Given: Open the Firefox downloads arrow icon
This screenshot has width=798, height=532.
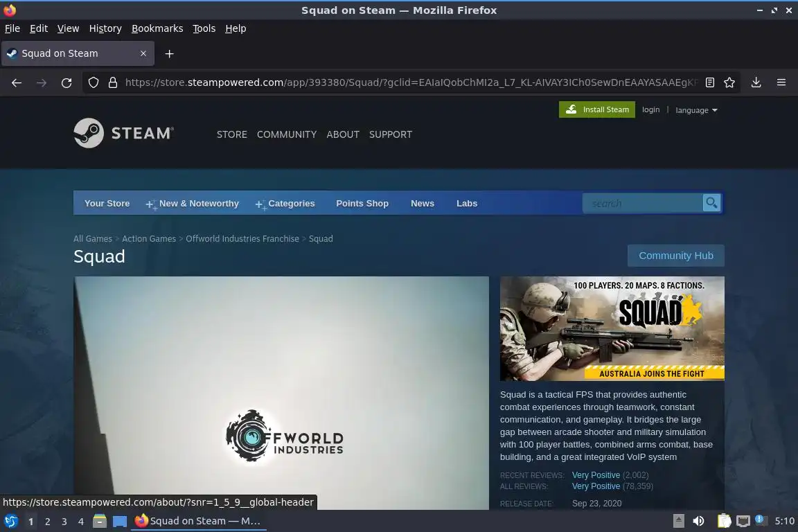Looking at the screenshot, I should click(x=756, y=82).
